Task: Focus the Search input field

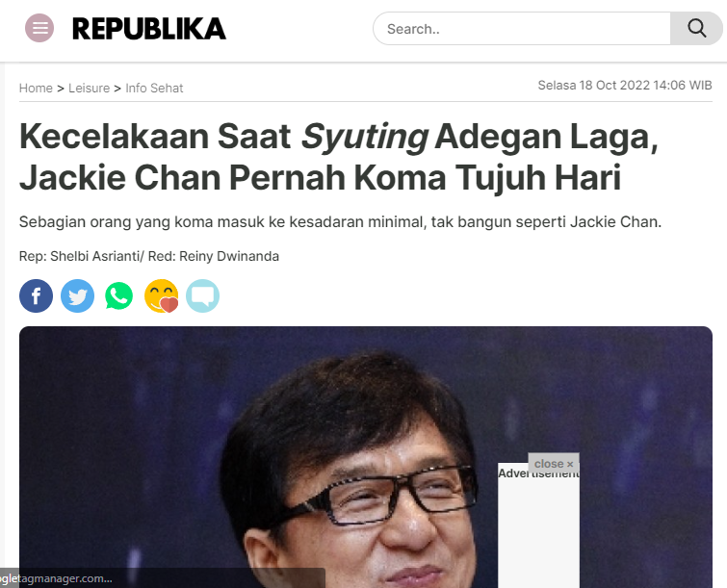Action: (522, 29)
